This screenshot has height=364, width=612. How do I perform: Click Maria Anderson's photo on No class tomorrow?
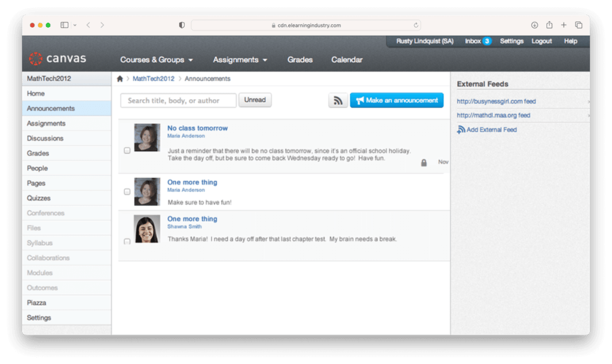click(x=147, y=137)
